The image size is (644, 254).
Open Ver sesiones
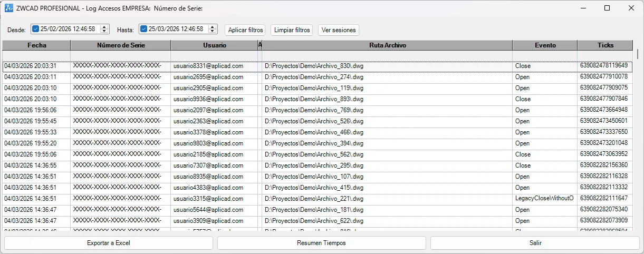pyautogui.click(x=339, y=30)
